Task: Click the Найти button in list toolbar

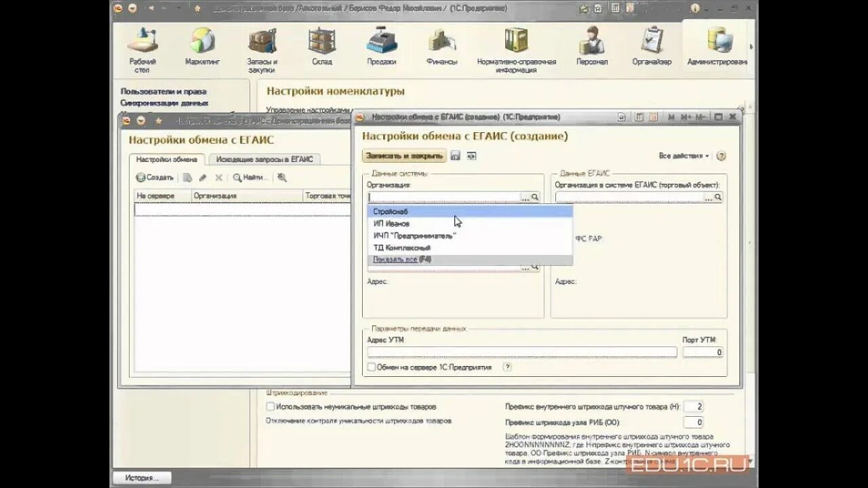Action: [x=250, y=178]
